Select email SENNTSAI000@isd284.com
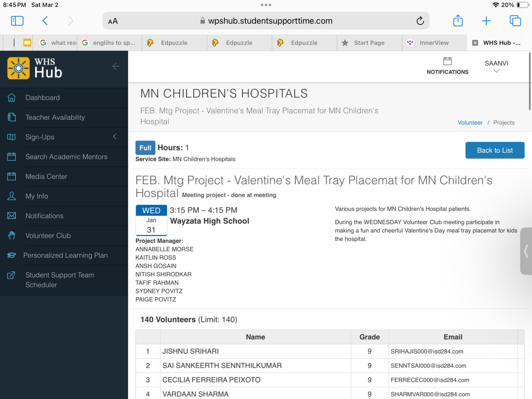Image resolution: width=532 pixels, height=399 pixels. [429, 366]
